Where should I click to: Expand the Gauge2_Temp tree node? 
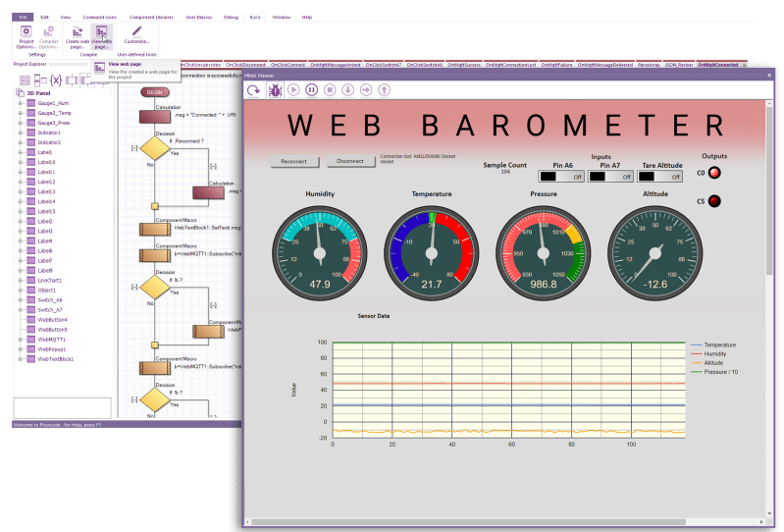click(x=21, y=113)
